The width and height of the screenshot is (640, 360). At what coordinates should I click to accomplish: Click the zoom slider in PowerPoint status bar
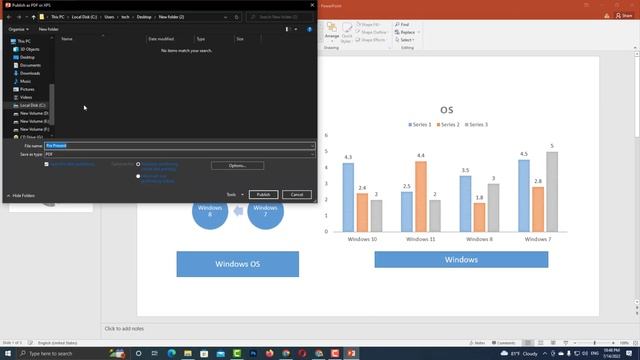pos(594,343)
